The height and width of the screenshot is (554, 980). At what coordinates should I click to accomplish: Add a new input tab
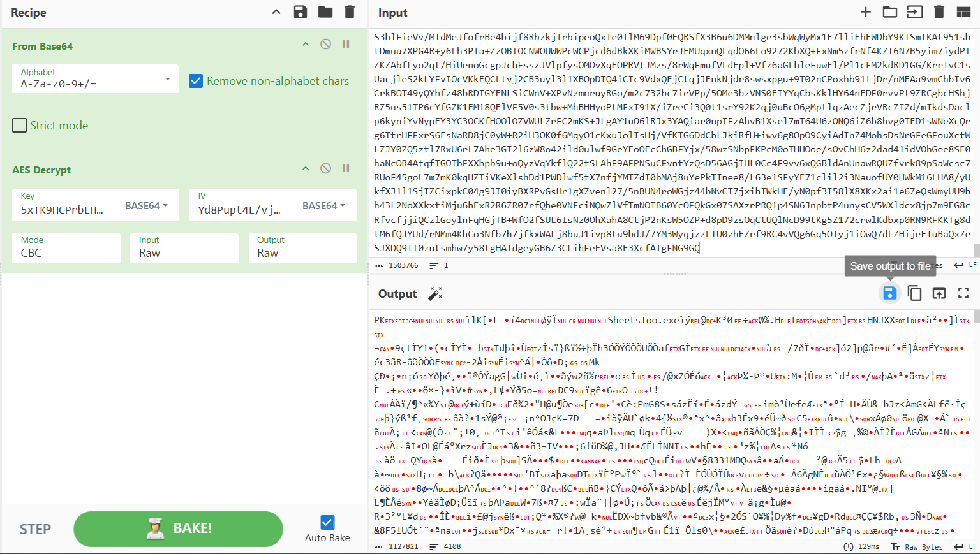coord(866,12)
